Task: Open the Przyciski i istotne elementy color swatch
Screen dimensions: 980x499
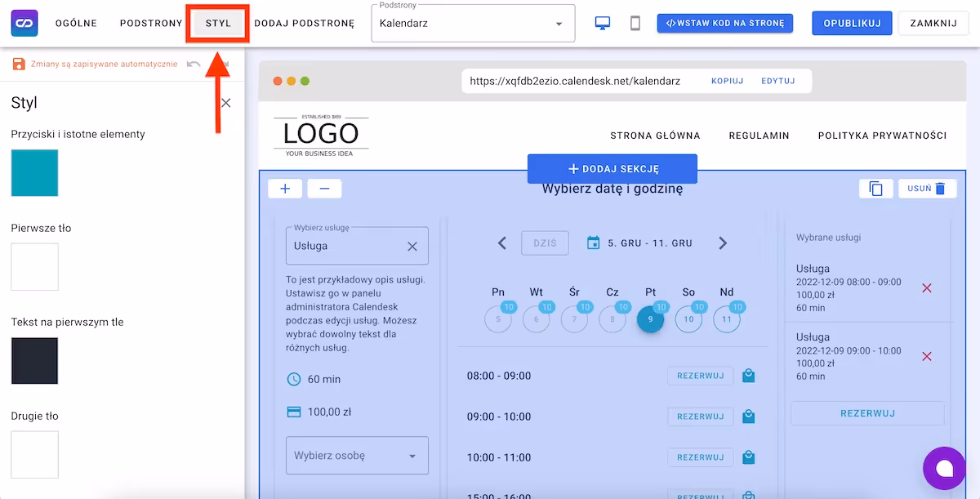Action: [34, 173]
